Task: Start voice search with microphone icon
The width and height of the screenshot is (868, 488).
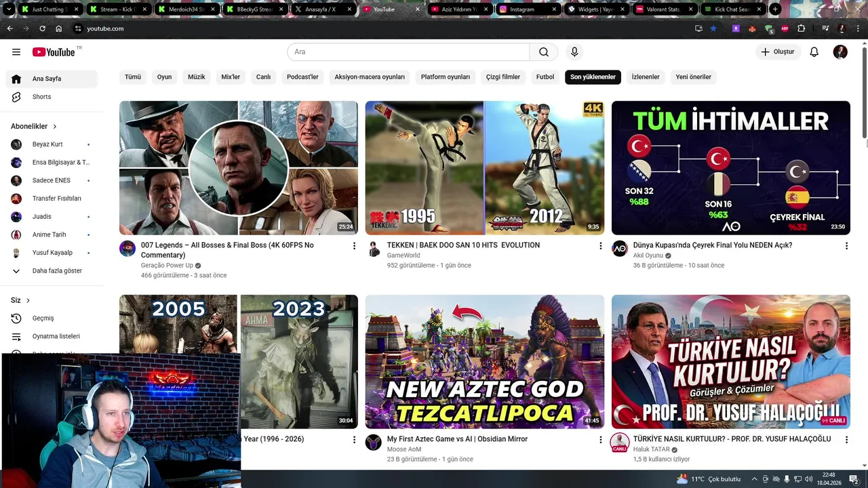Action: point(574,52)
